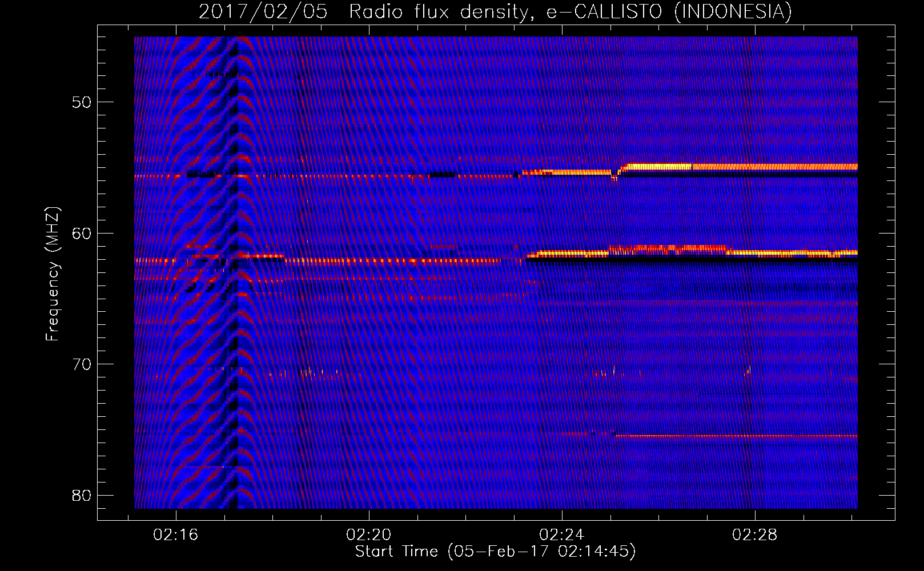Click the 'Frequency (MHZ)' axis title
924x571 pixels.
click(53, 274)
